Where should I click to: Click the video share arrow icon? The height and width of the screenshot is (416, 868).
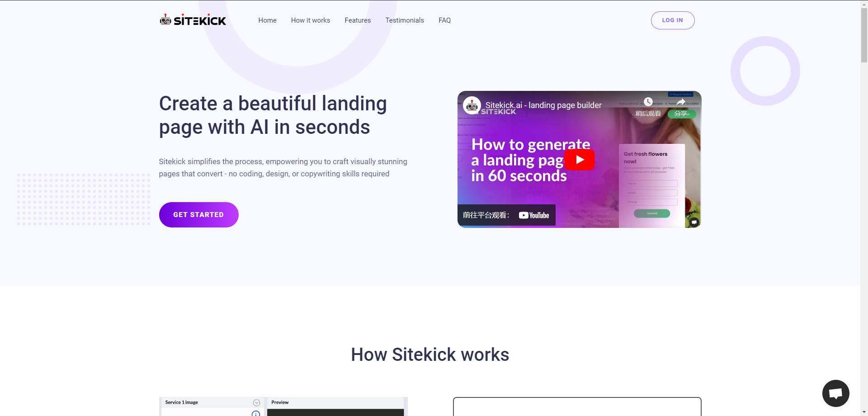coord(681,102)
